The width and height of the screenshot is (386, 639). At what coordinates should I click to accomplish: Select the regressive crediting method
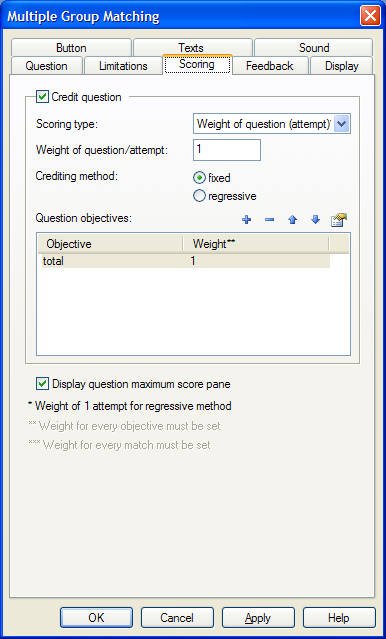(199, 196)
